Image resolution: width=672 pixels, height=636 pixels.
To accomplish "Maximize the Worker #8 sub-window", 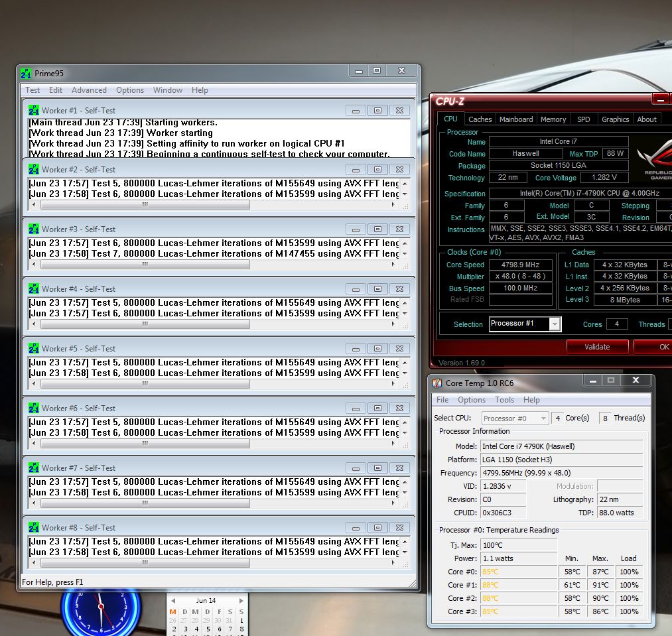I will pos(377,528).
